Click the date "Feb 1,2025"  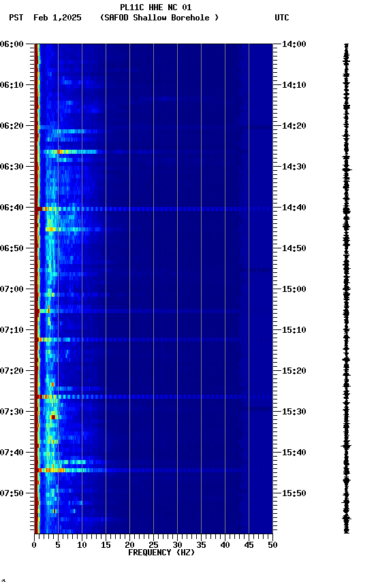57,18
